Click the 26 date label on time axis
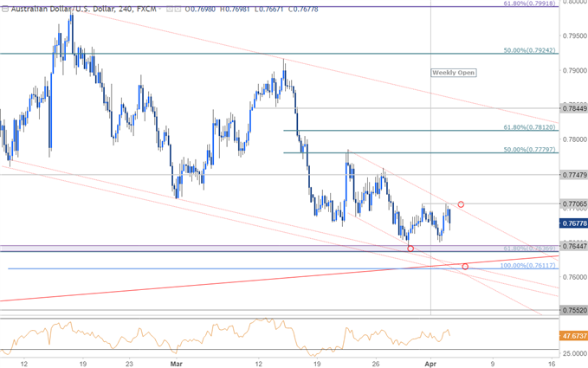The image size is (588, 368). tap(376, 364)
